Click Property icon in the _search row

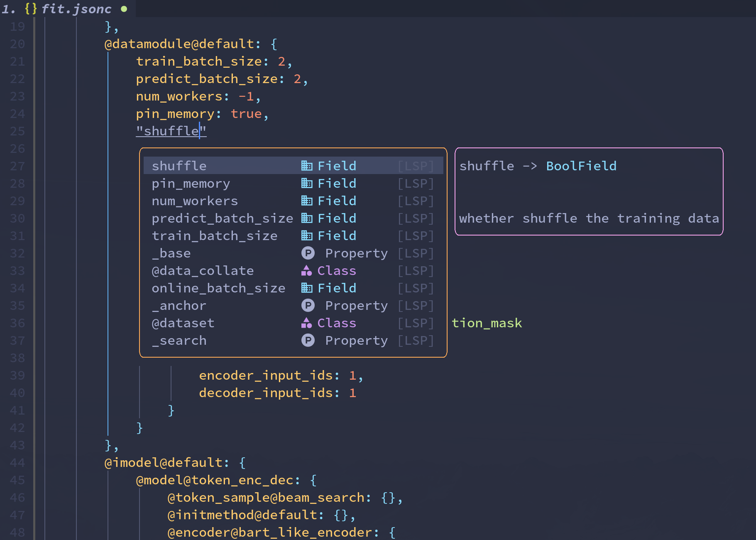308,340
